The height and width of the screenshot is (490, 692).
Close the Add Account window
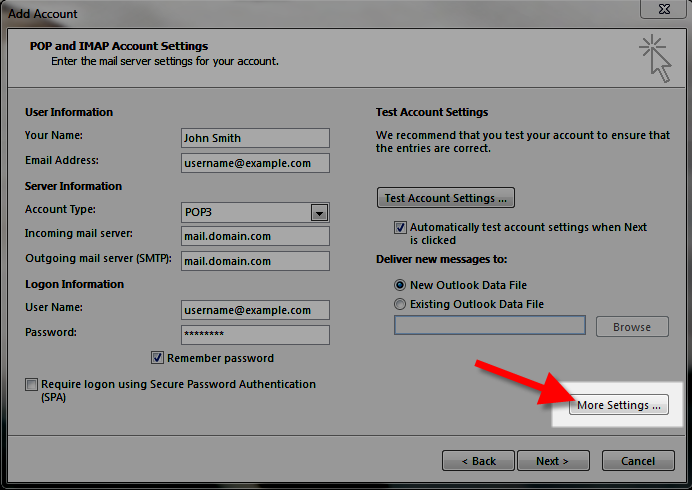point(664,9)
